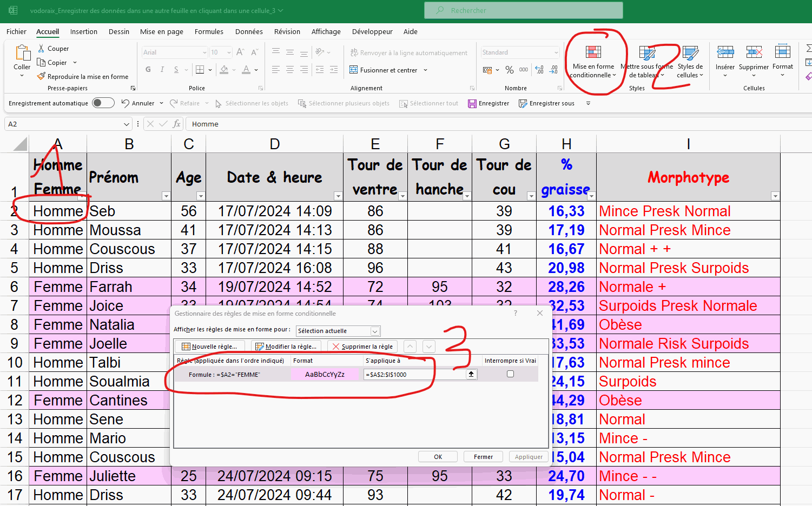
Task: Click the percent style icon
Action: point(509,70)
